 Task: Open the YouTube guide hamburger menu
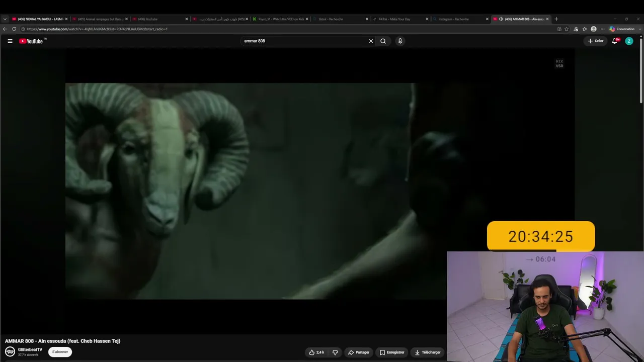[10, 41]
